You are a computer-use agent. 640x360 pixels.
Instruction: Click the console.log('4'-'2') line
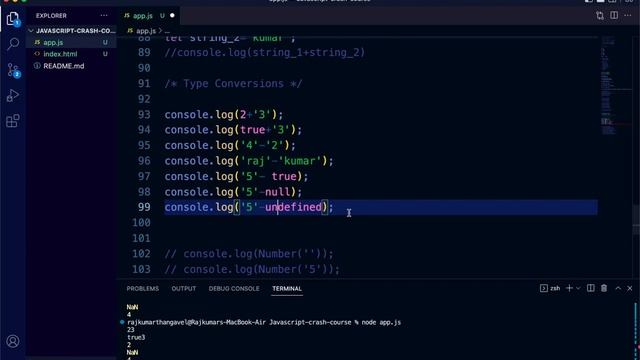[230, 145]
